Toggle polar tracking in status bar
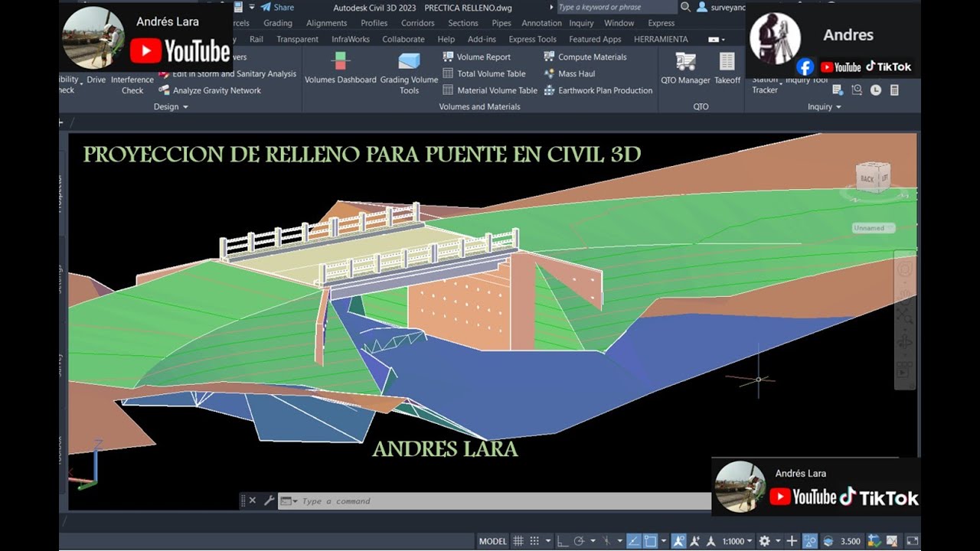This screenshot has height=551, width=980. [578, 541]
